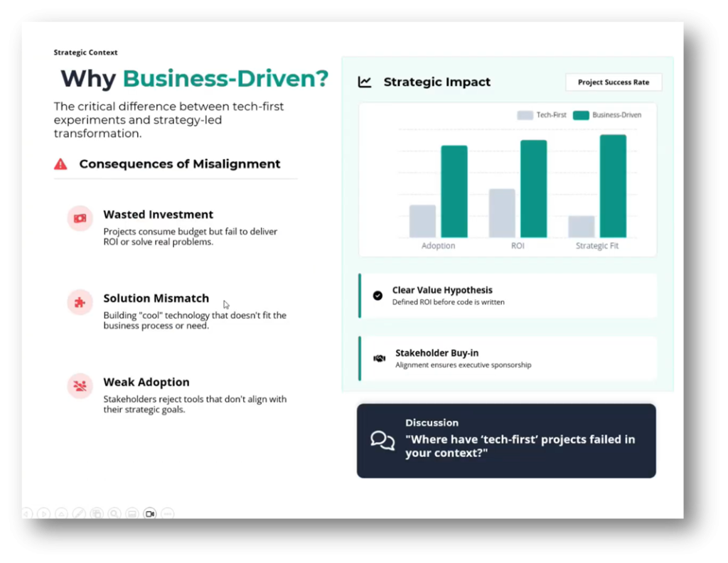
Task: Click the Discussion speech bubbles icon
Action: [x=382, y=441]
